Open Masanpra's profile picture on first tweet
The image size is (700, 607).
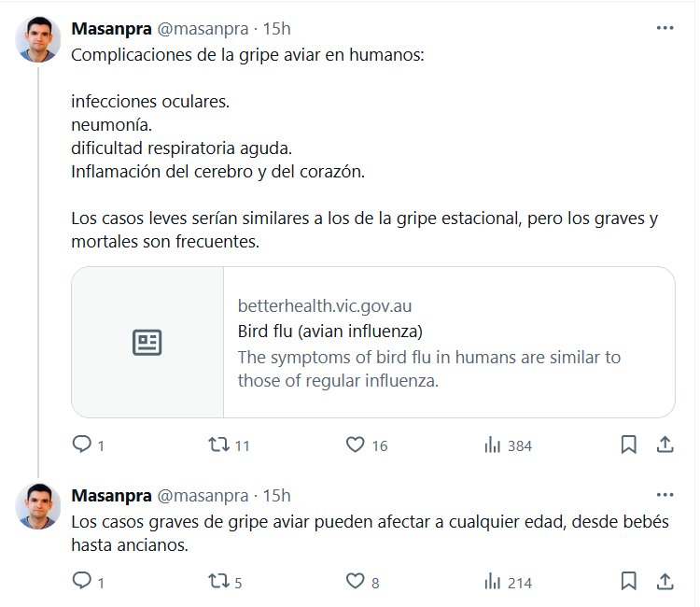tap(38, 39)
